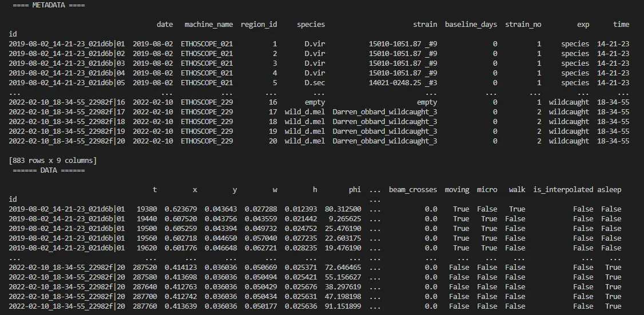Click metadata id ending 22982f|16

[x=66, y=102]
